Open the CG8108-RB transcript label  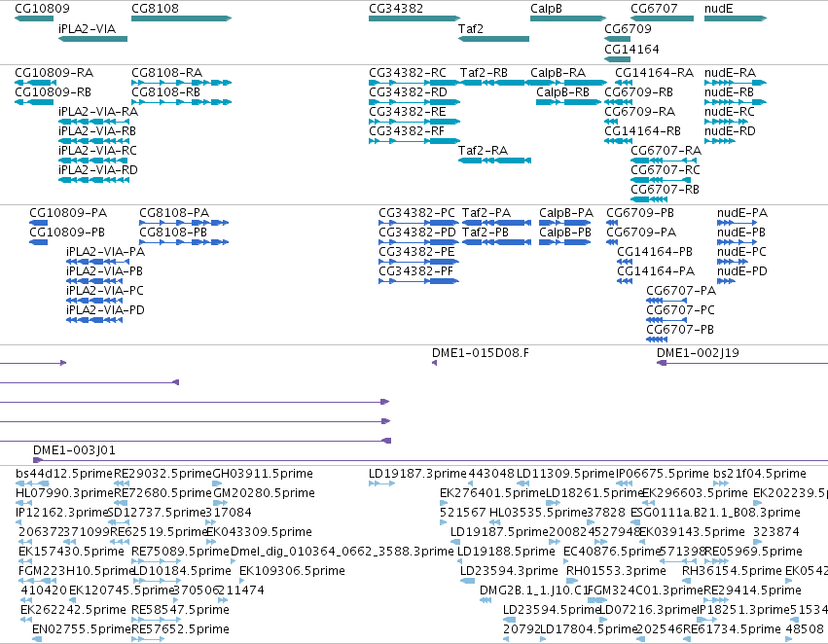(165, 92)
